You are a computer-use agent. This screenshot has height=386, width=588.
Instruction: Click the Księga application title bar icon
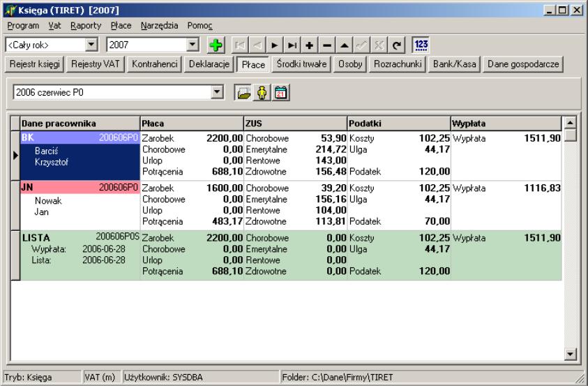11,10
